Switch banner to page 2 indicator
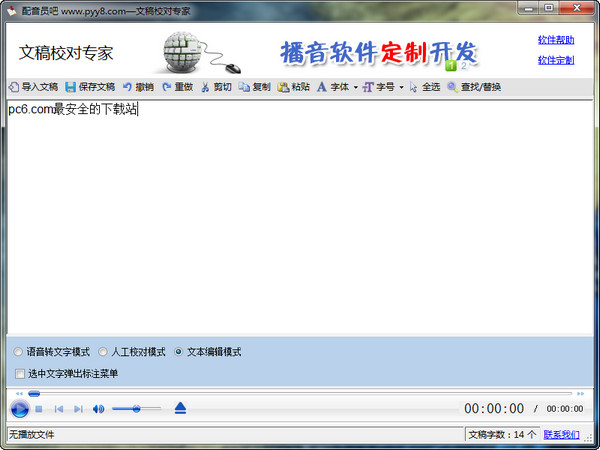Viewport: 600px width, 450px height. (463, 65)
